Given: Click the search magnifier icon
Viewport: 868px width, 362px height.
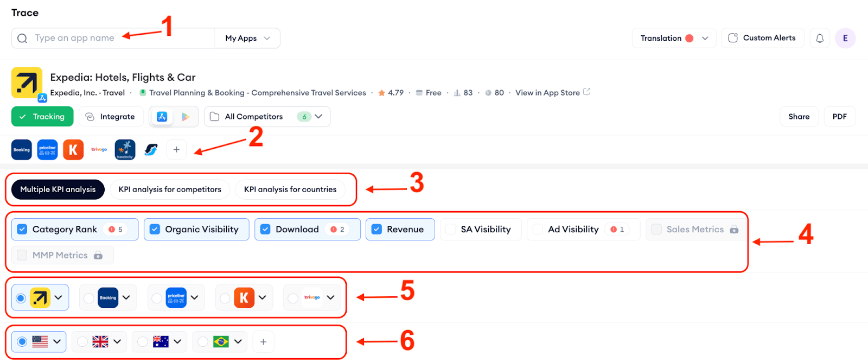Looking at the screenshot, I should point(22,39).
